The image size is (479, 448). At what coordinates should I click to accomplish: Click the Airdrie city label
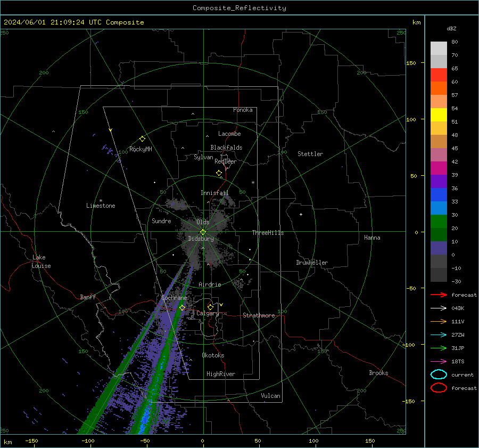coord(210,284)
